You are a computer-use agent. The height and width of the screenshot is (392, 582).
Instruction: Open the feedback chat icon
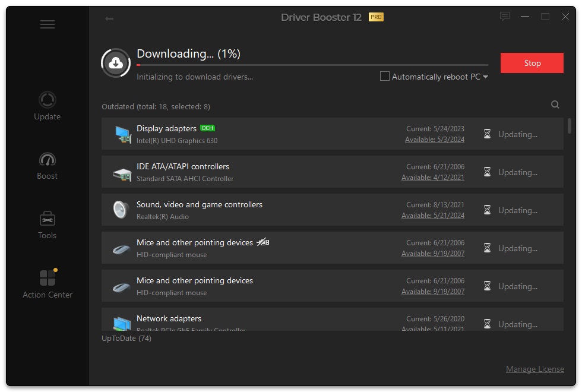pos(504,17)
